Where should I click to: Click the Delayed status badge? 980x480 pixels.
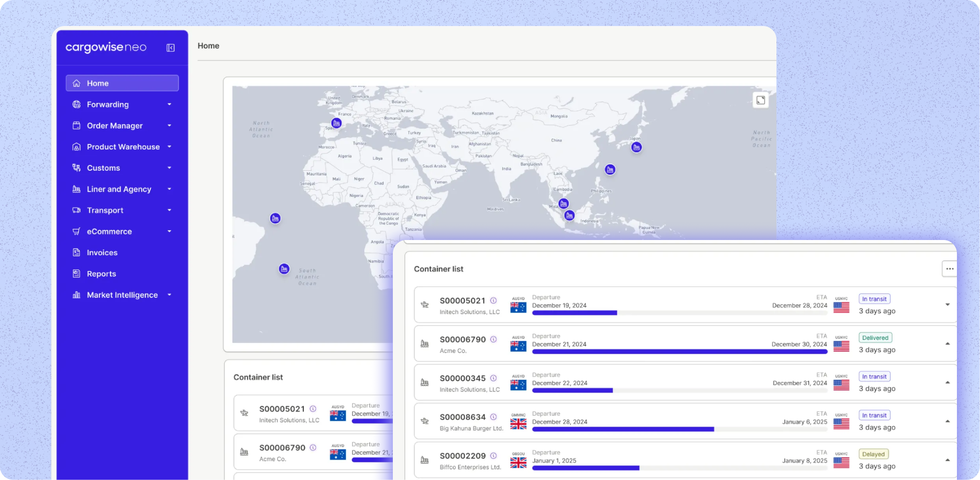[x=873, y=454]
